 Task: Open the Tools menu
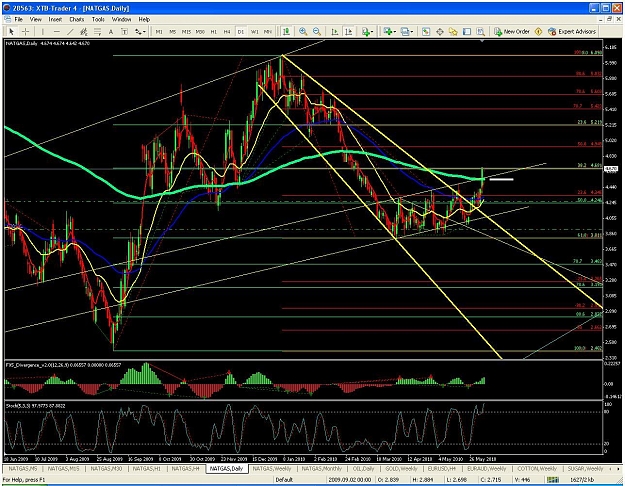[x=98, y=19]
